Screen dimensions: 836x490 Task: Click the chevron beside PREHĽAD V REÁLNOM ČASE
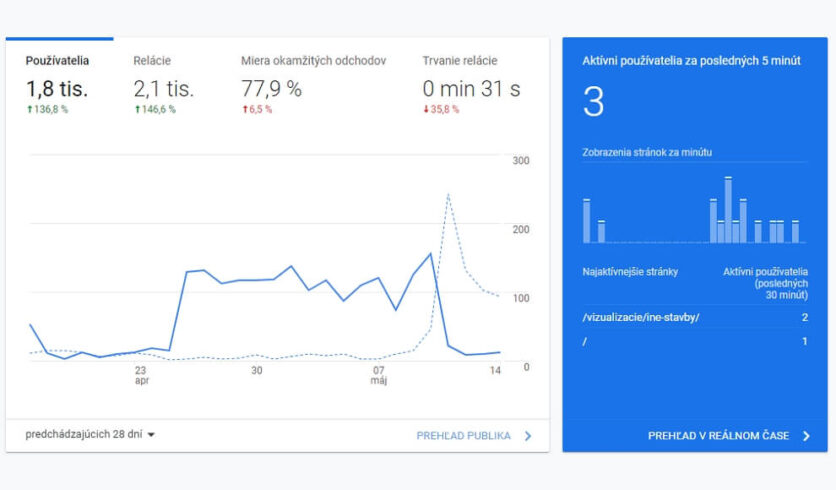[x=806, y=436]
